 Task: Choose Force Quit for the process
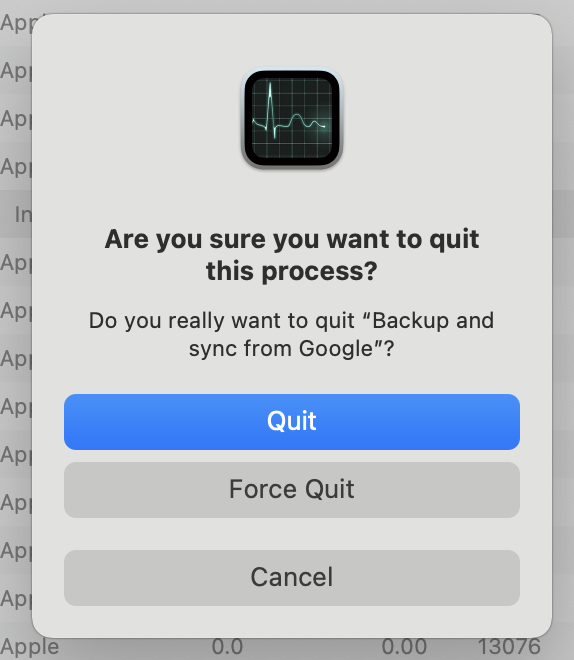click(x=292, y=490)
